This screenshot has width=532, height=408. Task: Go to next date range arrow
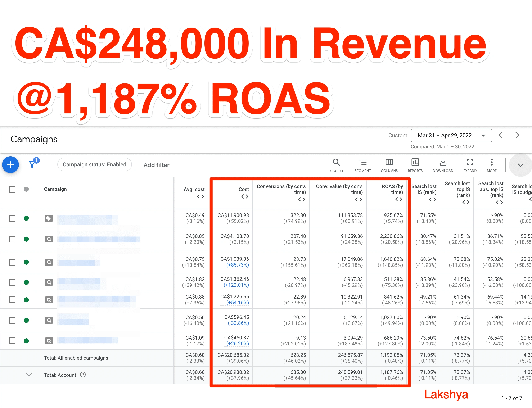pos(517,135)
